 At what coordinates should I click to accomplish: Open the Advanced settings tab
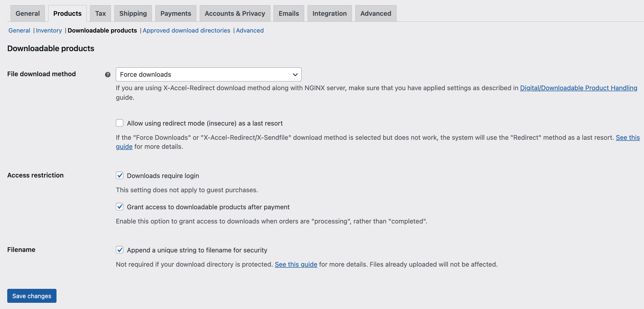[376, 13]
